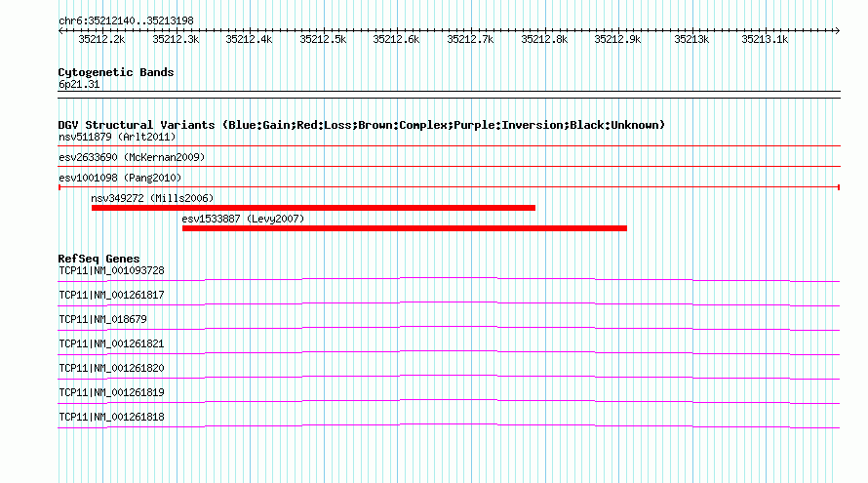Open variant esv1001098 (Pang2010)

(120, 178)
